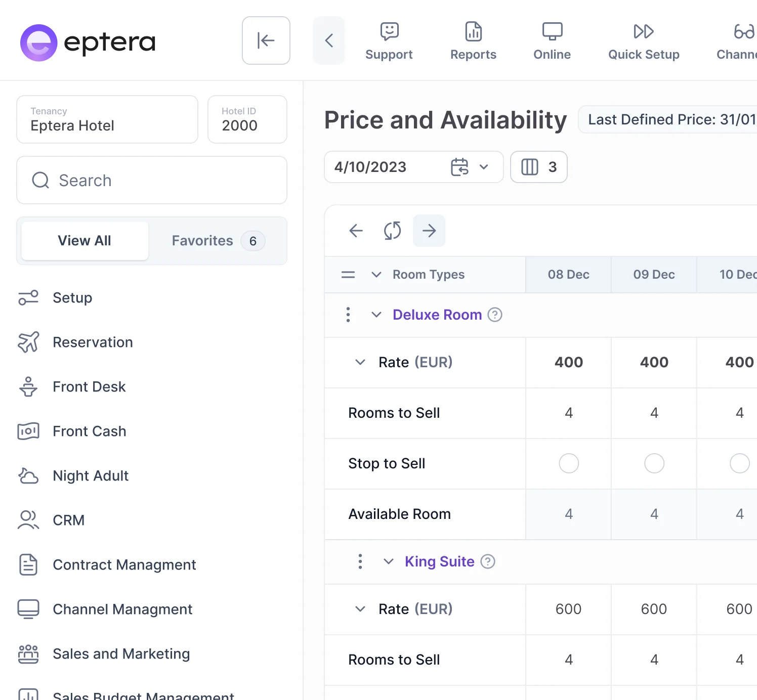Expand the 4/10/2023 date dropdown chevron
This screenshot has width=757, height=700.
tap(484, 167)
